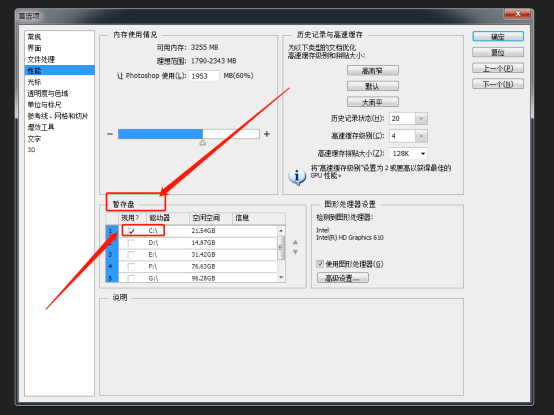Click the 确定 button

click(x=498, y=37)
